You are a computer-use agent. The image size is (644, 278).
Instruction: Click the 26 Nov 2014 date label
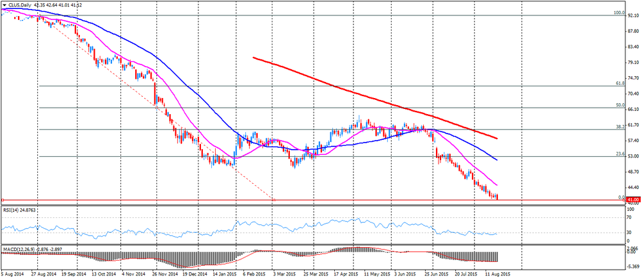pyautogui.click(x=164, y=273)
